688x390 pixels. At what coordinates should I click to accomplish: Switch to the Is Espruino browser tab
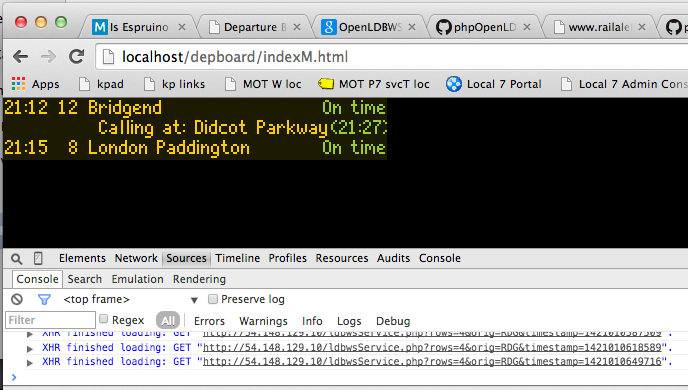click(138, 27)
